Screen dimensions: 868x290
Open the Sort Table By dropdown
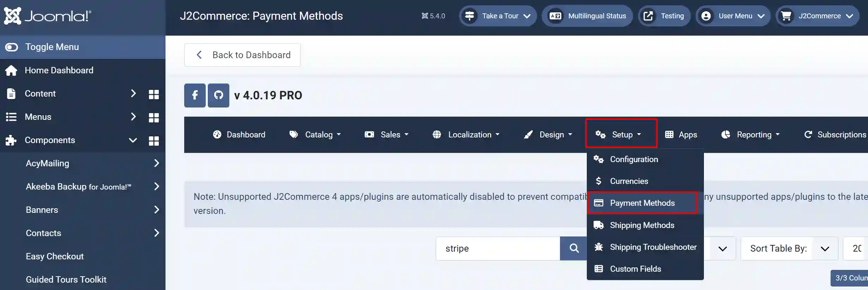789,248
